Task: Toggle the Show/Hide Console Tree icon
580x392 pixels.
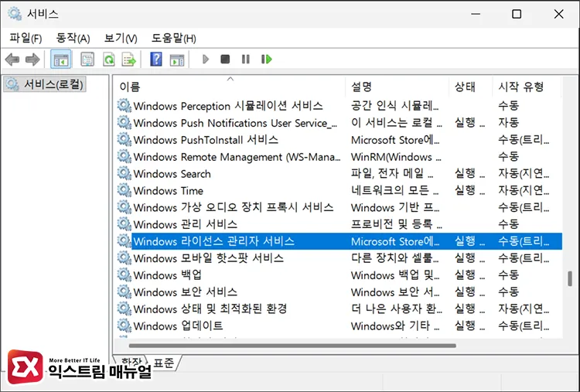Action: 60,60
